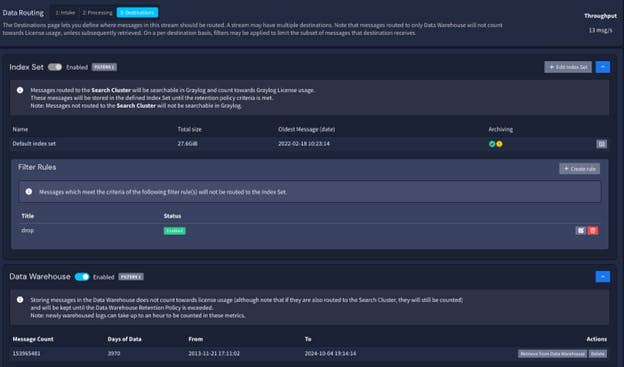This screenshot has height=367, width=624.
Task: Click the Enabled status badge of drop rule
Action: pyautogui.click(x=175, y=230)
